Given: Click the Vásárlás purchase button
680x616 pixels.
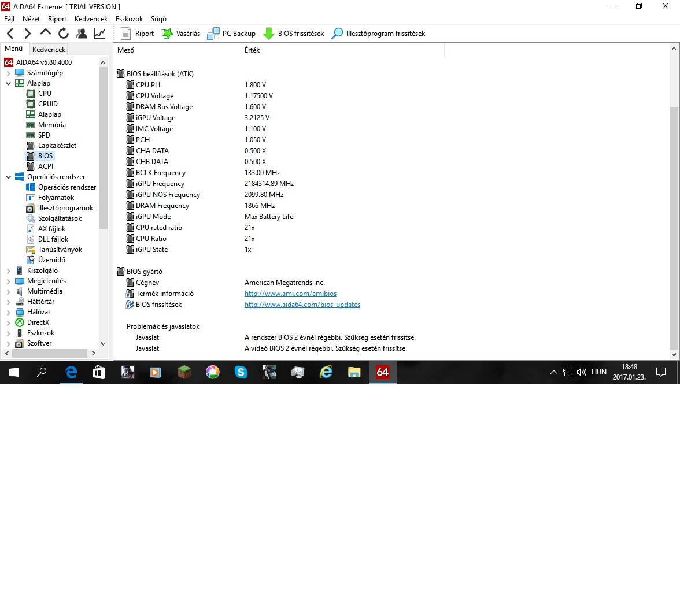Looking at the screenshot, I should pos(181,34).
